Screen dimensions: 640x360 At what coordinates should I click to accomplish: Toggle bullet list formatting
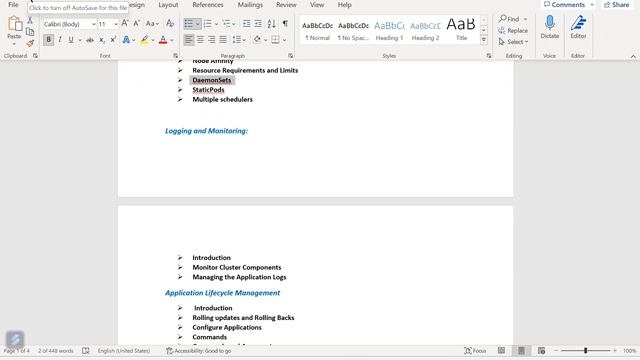(x=189, y=24)
